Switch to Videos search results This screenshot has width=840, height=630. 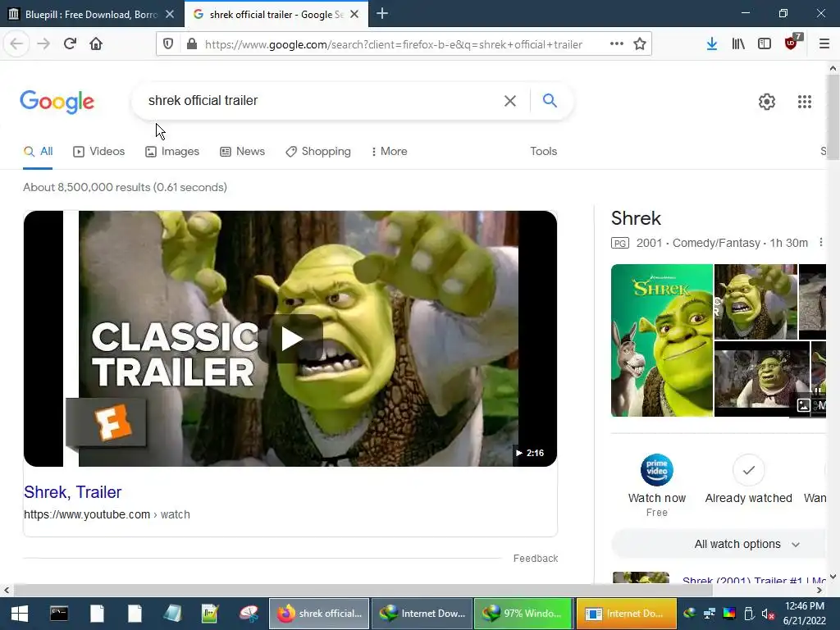[x=98, y=152]
